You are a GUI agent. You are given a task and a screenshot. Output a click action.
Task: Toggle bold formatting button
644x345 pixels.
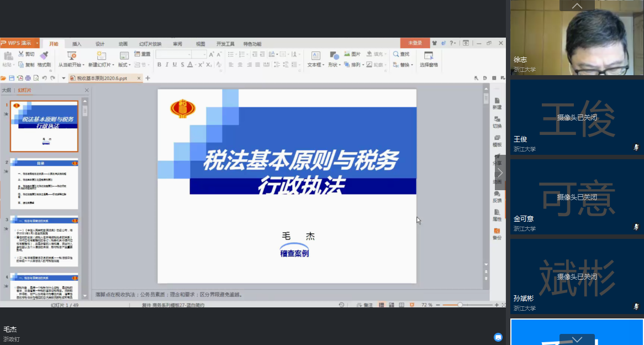click(x=159, y=65)
